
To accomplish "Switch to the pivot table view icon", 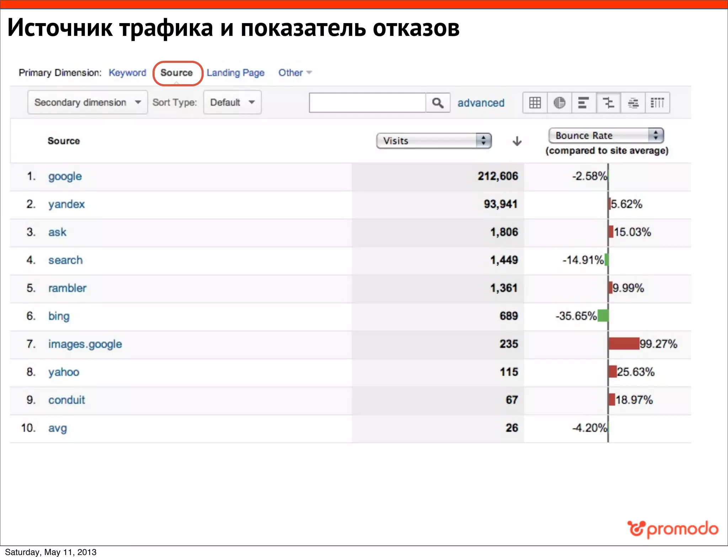I will click(657, 103).
